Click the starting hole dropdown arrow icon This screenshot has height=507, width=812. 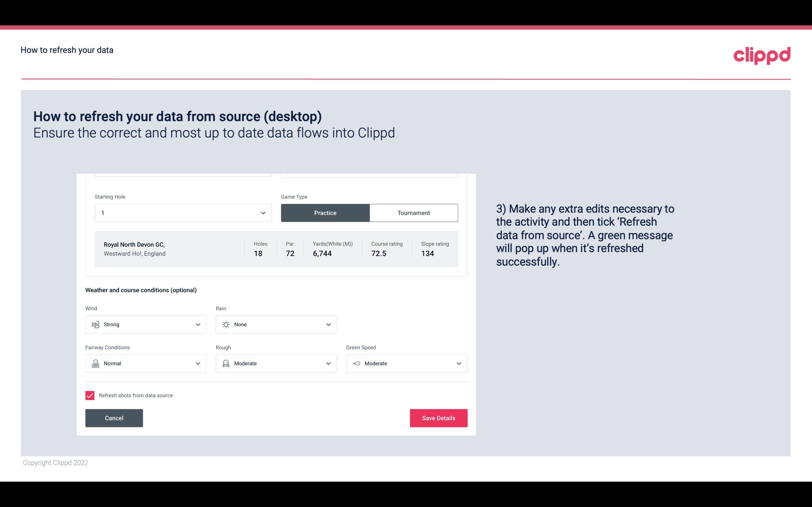click(263, 213)
